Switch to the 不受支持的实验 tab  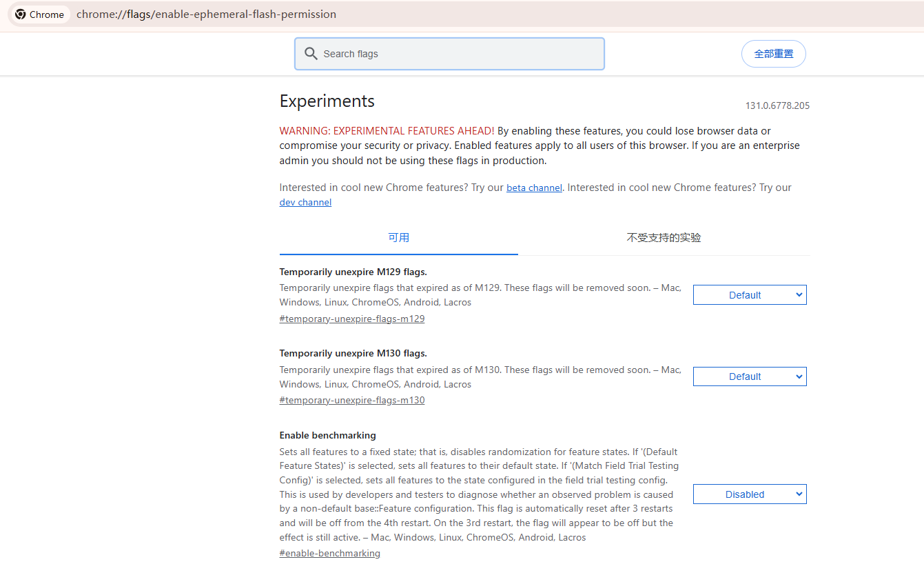[x=664, y=238]
